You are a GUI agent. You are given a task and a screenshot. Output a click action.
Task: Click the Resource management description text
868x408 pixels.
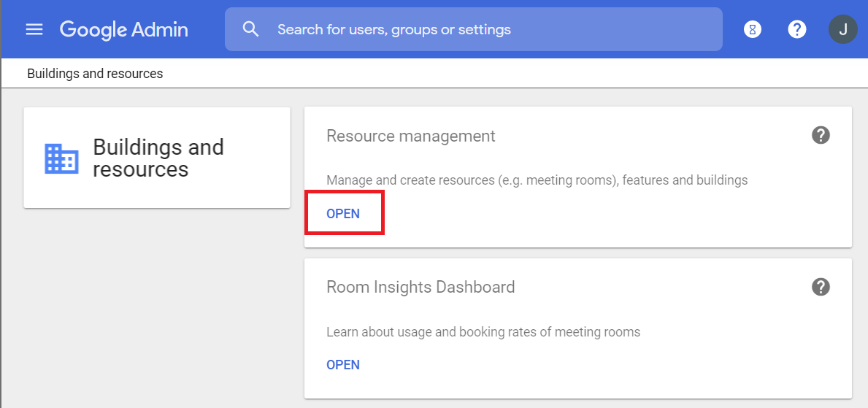point(537,180)
